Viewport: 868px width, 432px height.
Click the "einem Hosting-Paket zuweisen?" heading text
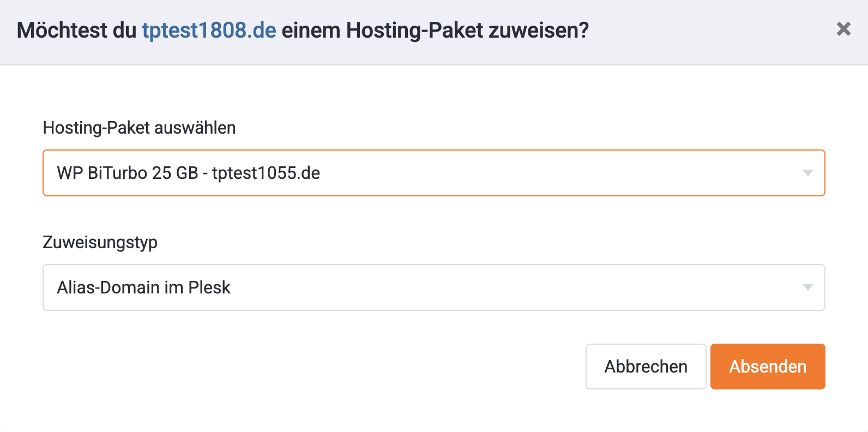click(435, 30)
